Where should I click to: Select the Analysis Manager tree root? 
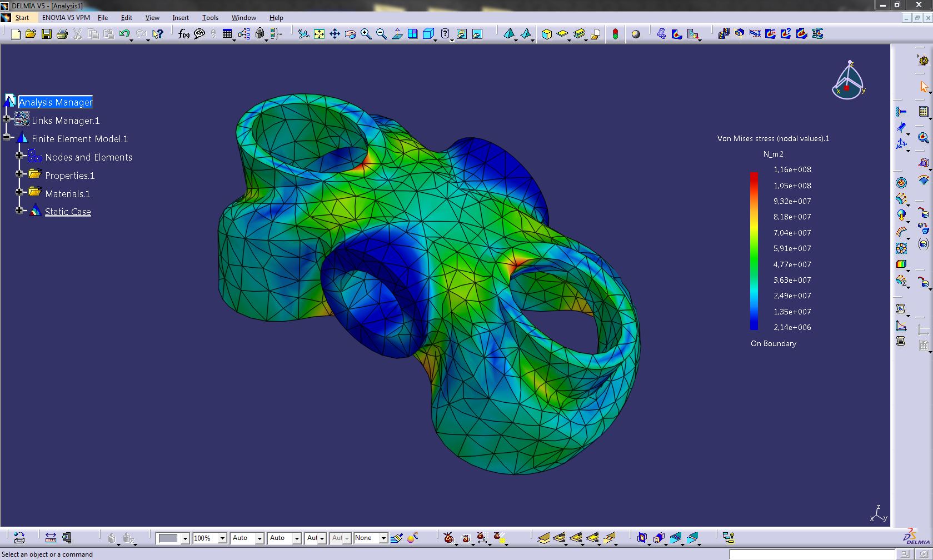coord(56,102)
